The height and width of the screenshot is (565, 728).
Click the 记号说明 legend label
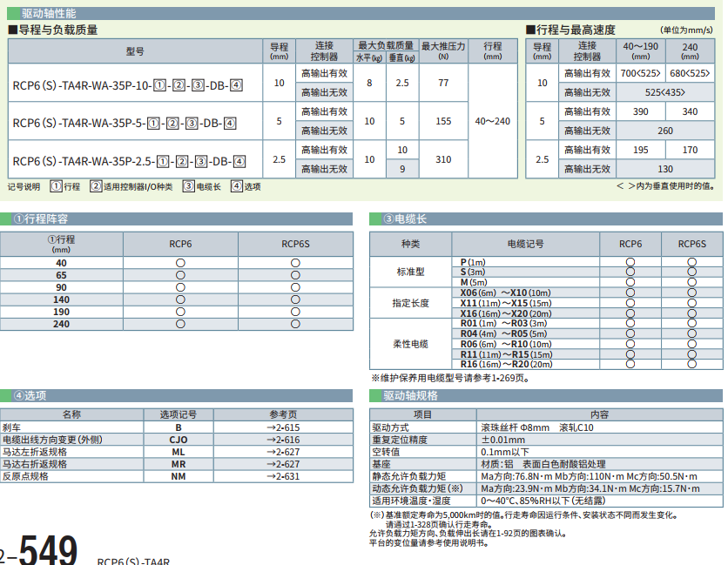point(24,186)
